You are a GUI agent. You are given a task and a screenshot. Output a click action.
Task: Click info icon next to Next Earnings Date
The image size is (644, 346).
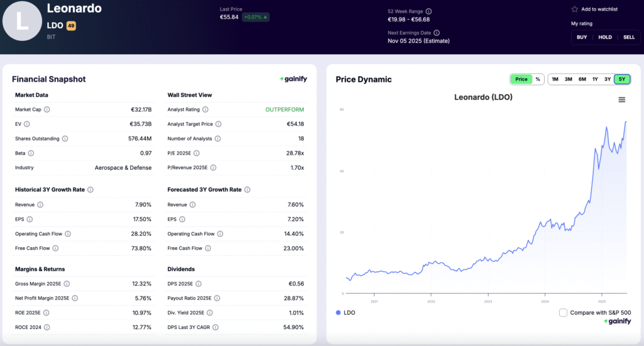point(436,33)
